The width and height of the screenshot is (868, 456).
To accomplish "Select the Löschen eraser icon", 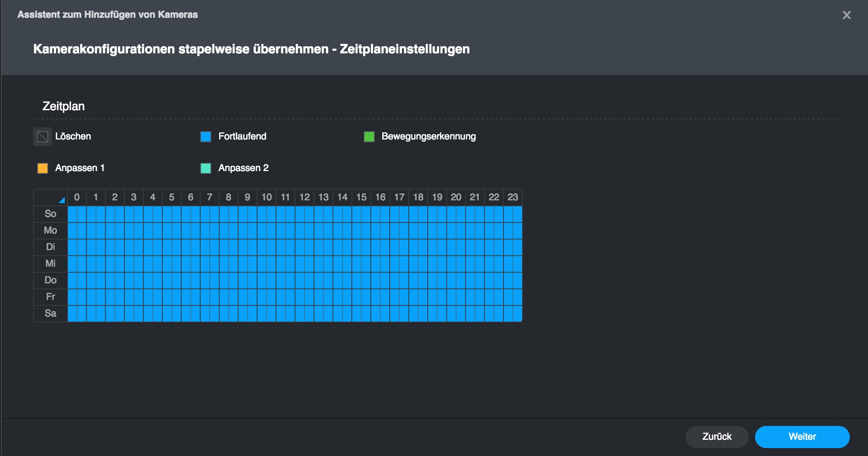I will (43, 137).
